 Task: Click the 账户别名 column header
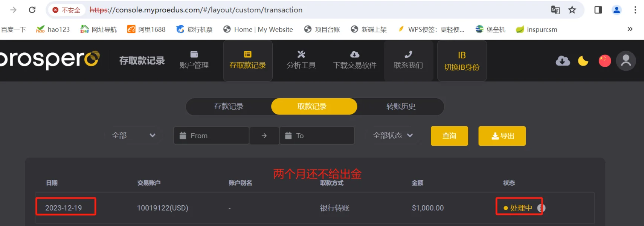[x=240, y=183]
